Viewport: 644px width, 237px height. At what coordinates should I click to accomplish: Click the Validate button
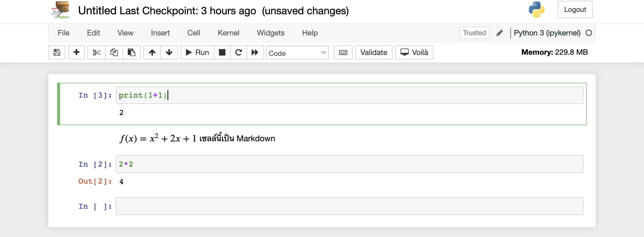coord(374,52)
